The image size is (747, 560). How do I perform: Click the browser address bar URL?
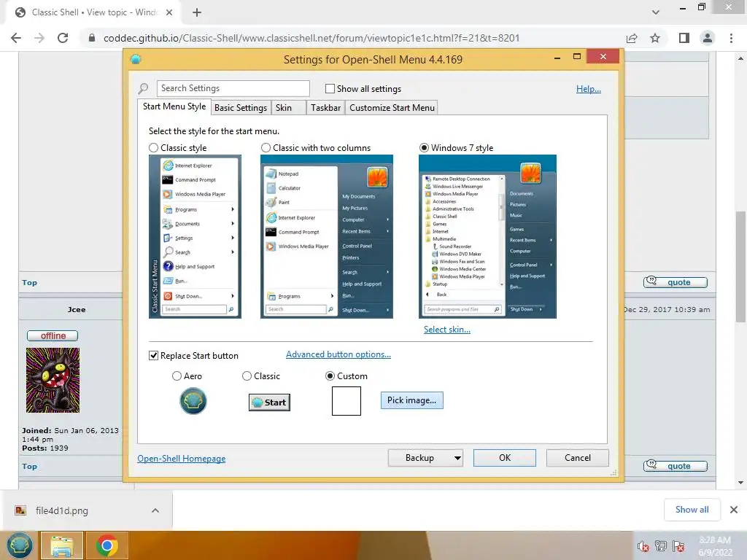point(311,38)
